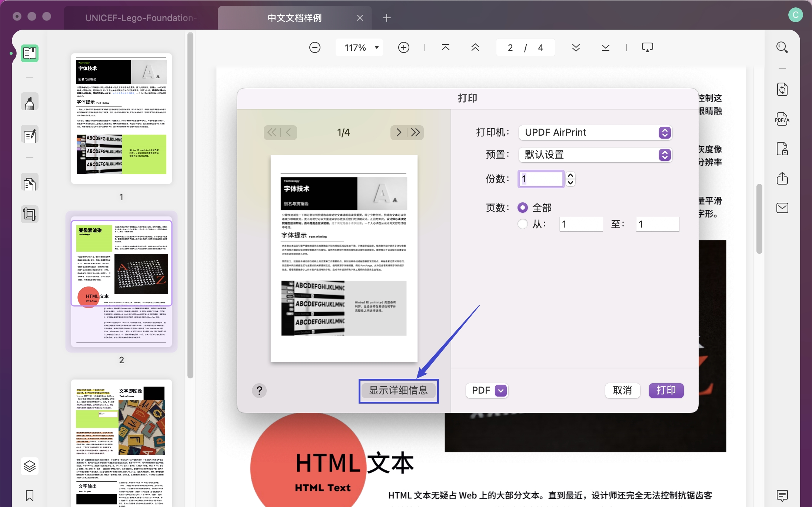Send file by email icon
Screen dimensions: 812x507
click(782, 208)
